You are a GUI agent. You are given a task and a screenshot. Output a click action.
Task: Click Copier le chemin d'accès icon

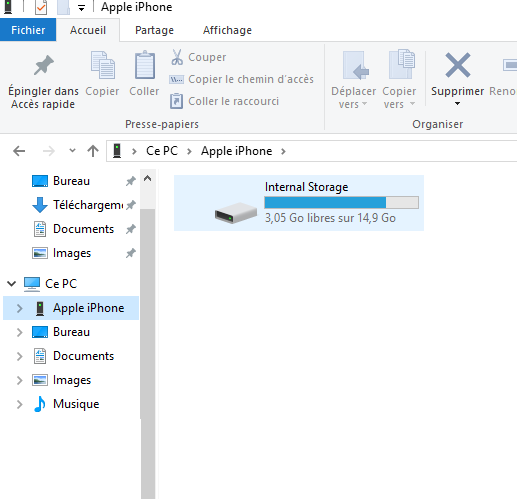coord(176,79)
